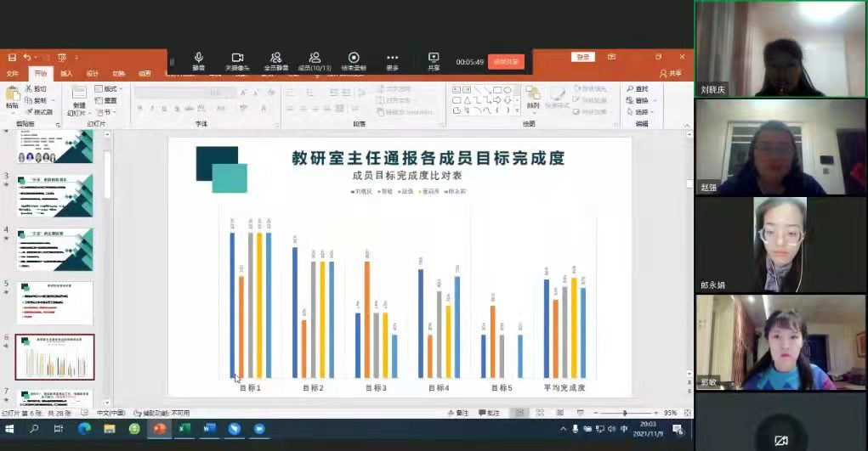Image resolution: width=868 pixels, height=451 pixels.
Task: Toggle the Notes pane in status bar
Action: coord(459,413)
